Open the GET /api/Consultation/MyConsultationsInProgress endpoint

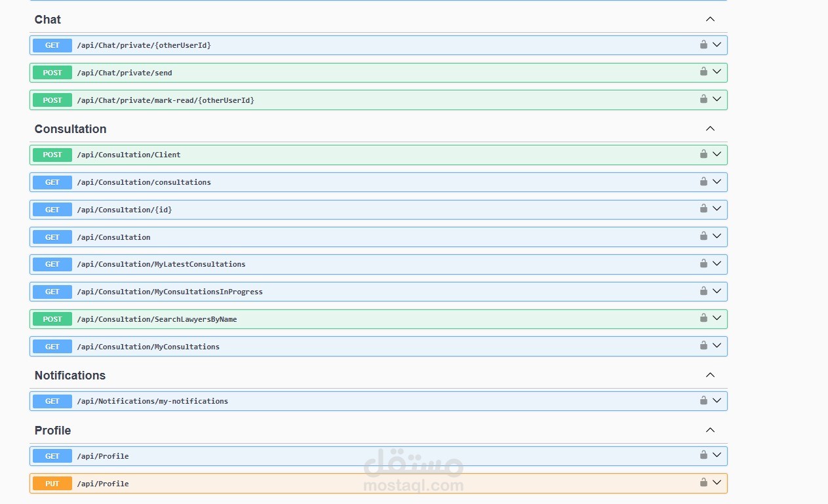point(328,291)
